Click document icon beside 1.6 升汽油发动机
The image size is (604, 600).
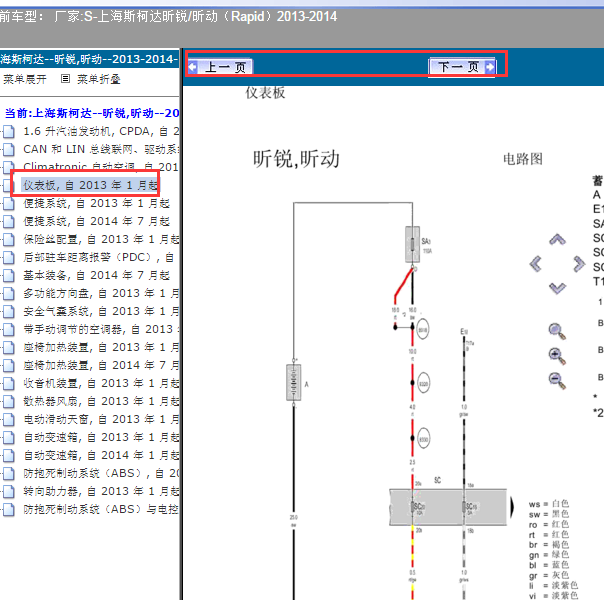pos(8,131)
